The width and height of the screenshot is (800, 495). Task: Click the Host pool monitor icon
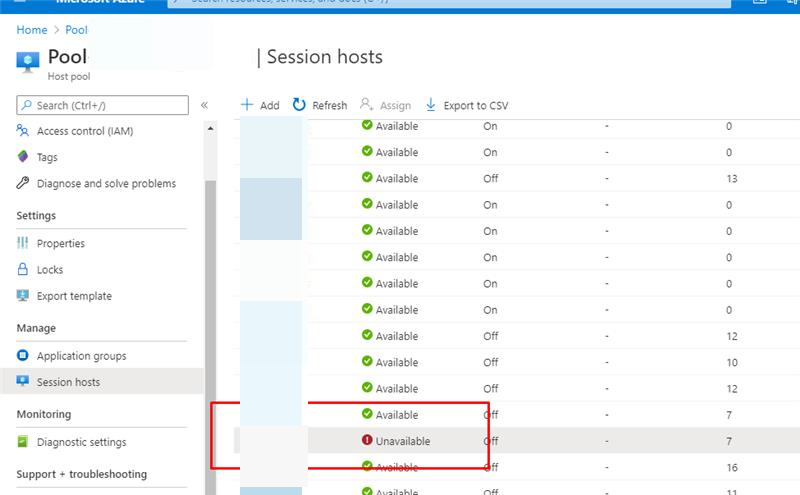(28, 62)
